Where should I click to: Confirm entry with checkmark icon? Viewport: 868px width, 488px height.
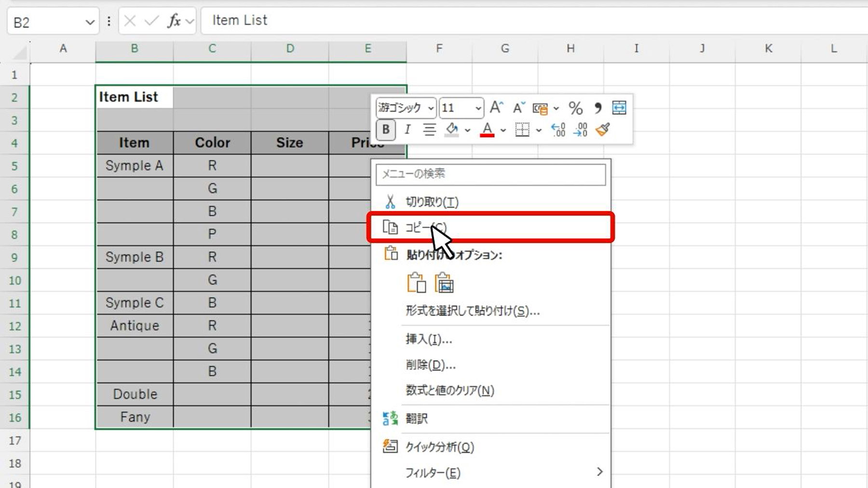[x=151, y=21]
